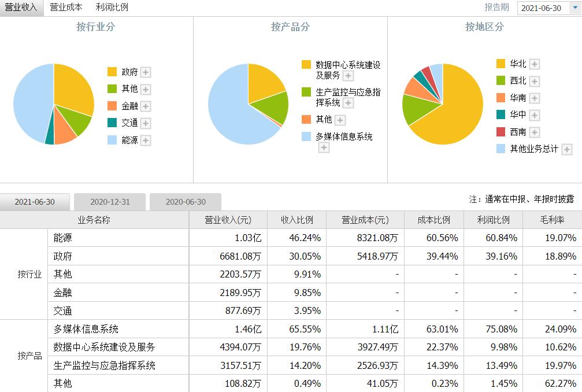Viewport: 582px width, 392px height.
Task: Click the 多媒体信息系统 row name in table
Action: (x=86, y=329)
